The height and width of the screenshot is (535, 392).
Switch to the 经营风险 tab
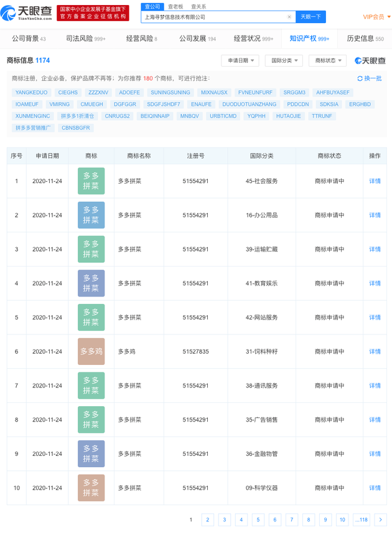(141, 39)
